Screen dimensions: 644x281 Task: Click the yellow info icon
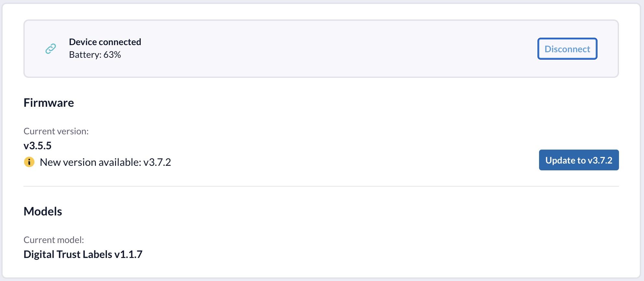click(x=29, y=162)
